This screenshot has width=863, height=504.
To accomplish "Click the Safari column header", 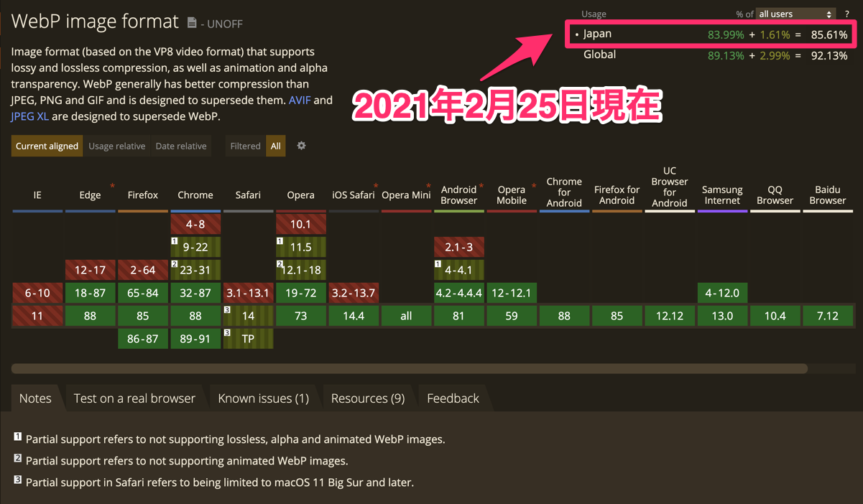I will click(x=248, y=195).
